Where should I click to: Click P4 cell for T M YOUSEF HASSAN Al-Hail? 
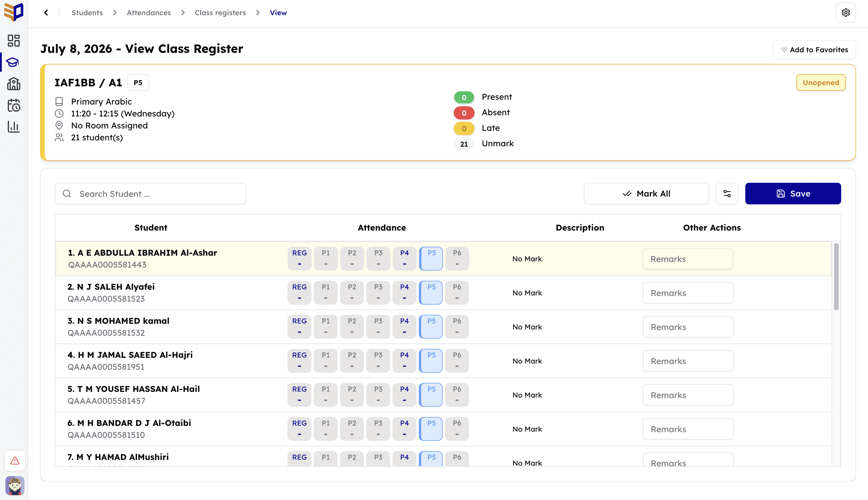pos(404,395)
